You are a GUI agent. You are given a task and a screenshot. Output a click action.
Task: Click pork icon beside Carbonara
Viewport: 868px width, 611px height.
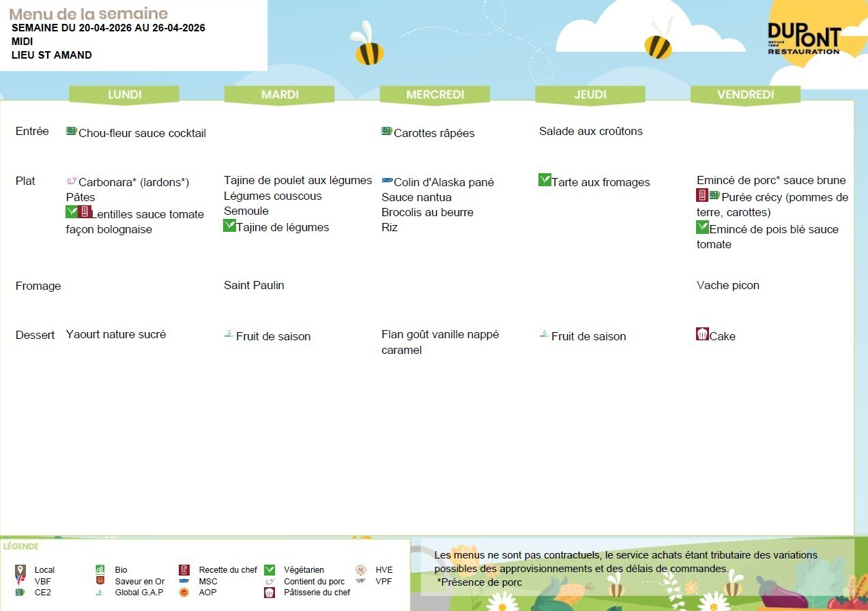coord(72,181)
